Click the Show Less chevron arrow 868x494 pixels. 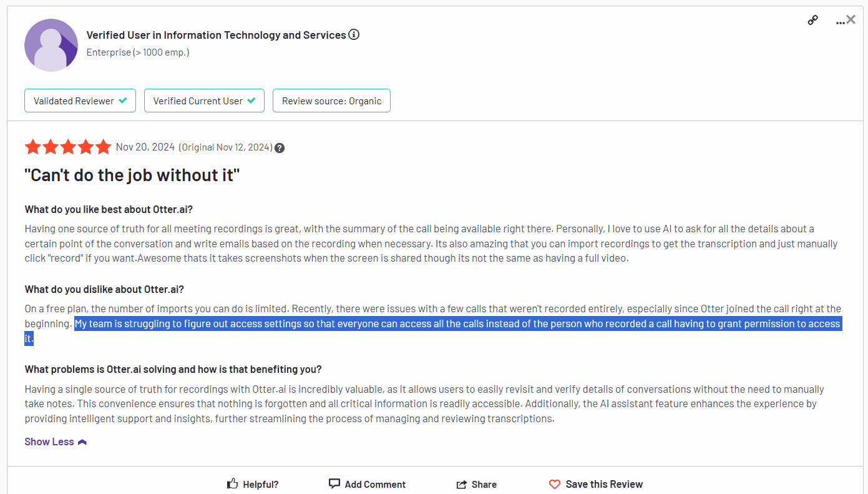(82, 442)
